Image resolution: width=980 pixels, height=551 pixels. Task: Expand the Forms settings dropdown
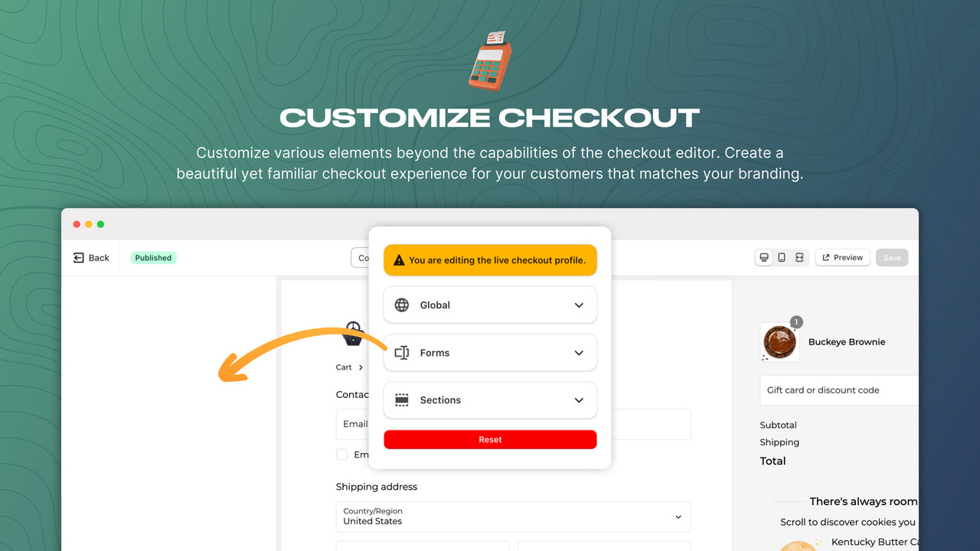pyautogui.click(x=580, y=352)
